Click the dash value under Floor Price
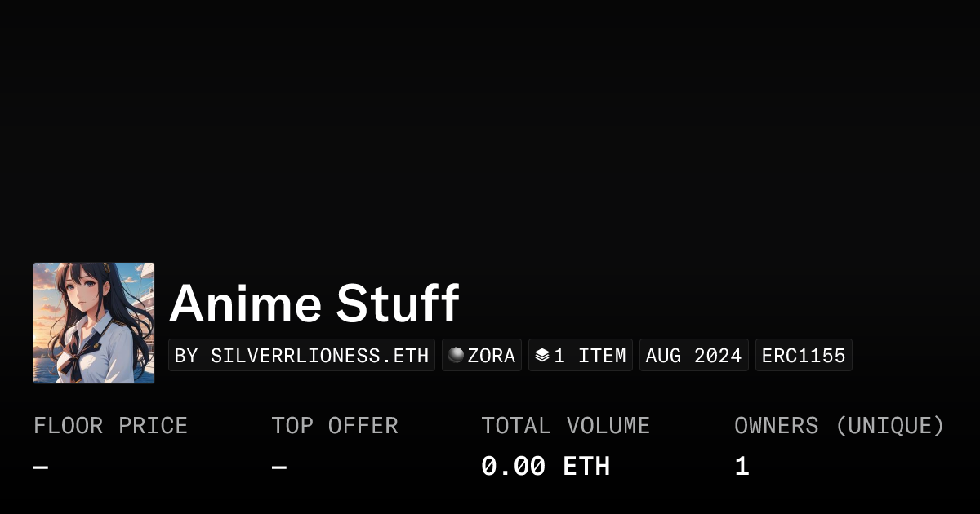980x514 pixels. click(x=41, y=467)
